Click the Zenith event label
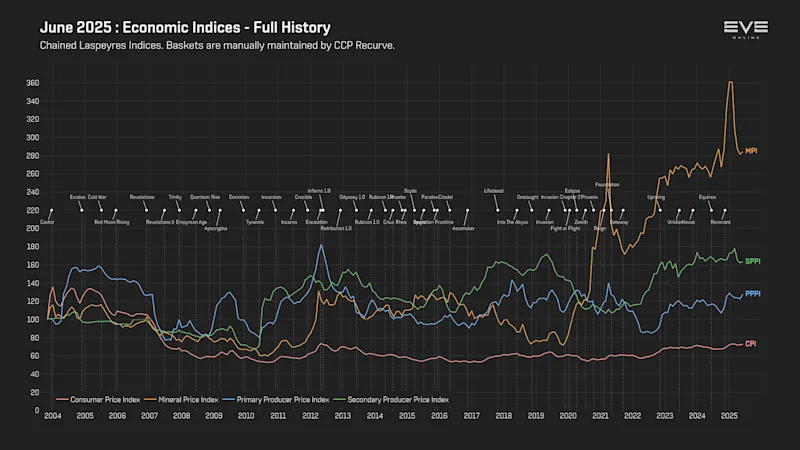Image resolution: width=800 pixels, height=450 pixels. coord(581,222)
